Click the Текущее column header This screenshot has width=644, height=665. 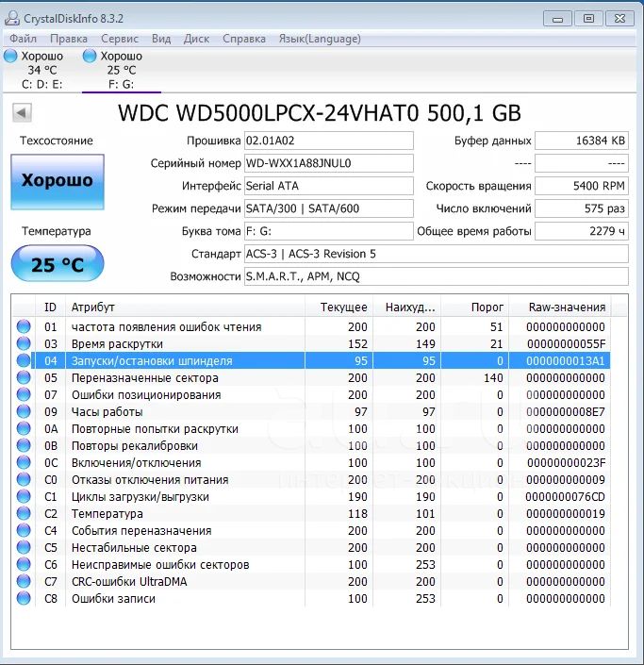339,308
